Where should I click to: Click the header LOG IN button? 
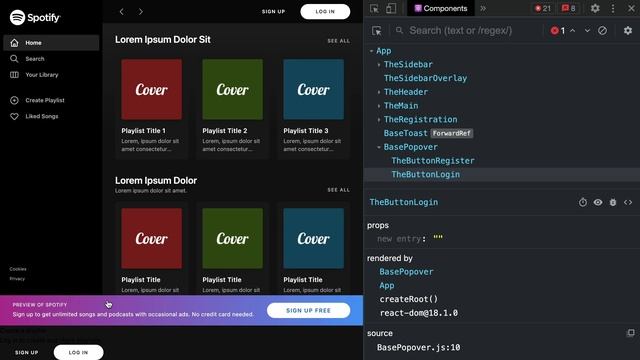pos(325,11)
